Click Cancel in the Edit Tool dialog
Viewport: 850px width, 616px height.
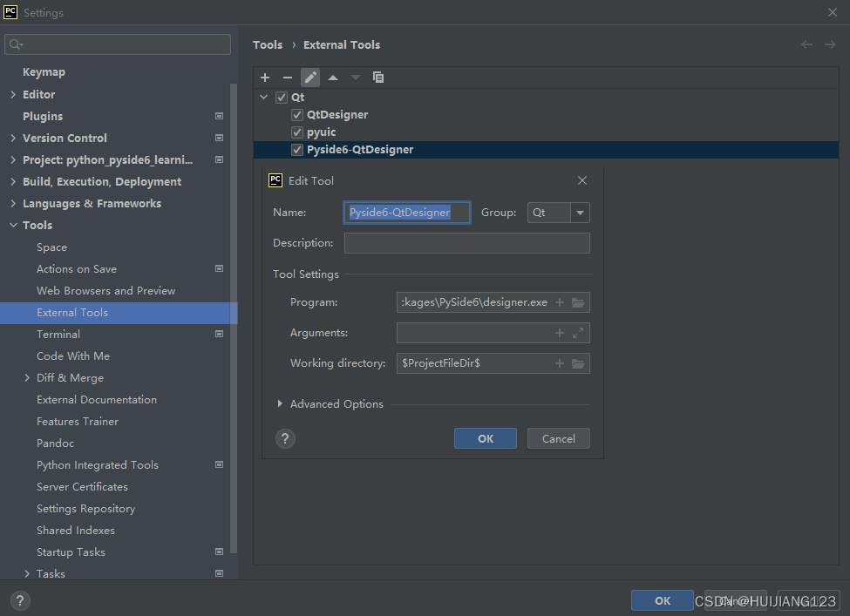click(558, 438)
